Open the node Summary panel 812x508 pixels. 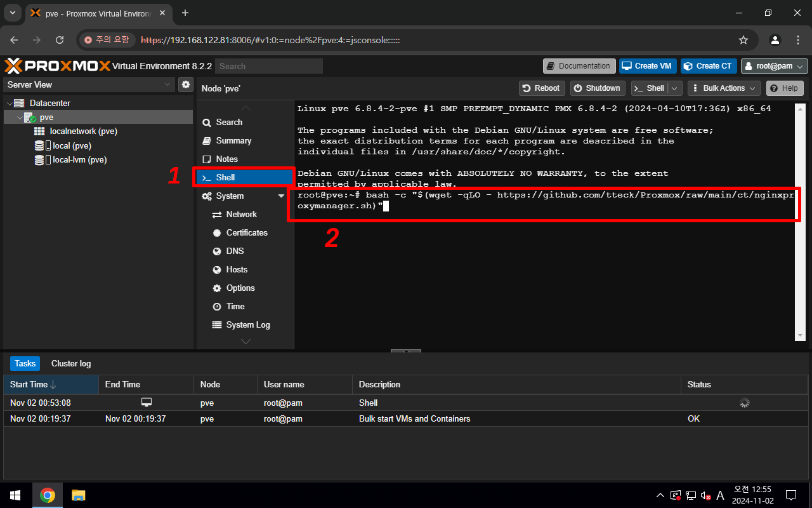pos(233,140)
